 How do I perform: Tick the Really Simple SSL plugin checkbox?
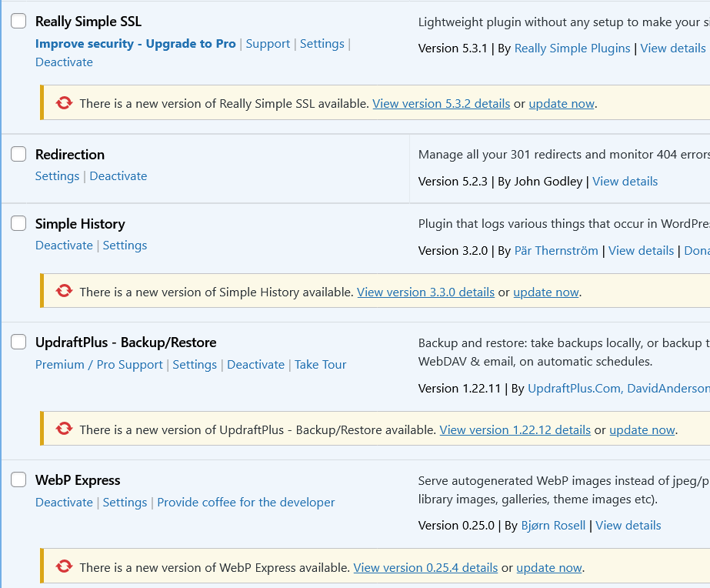(18, 21)
